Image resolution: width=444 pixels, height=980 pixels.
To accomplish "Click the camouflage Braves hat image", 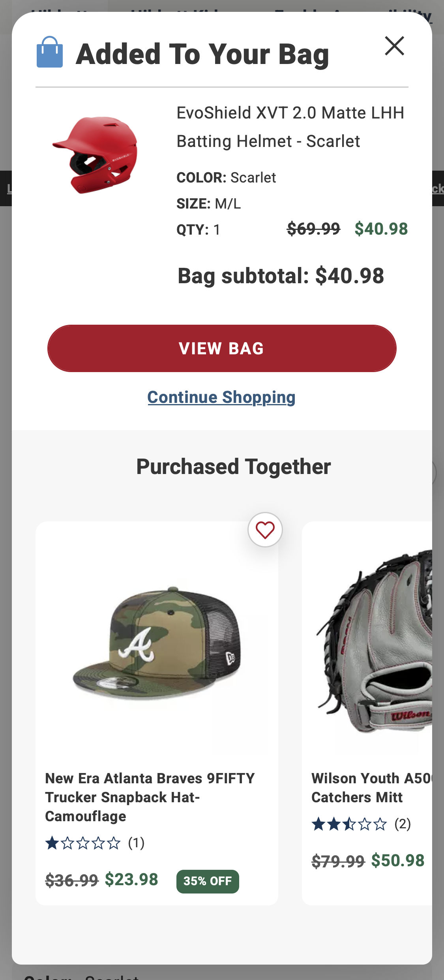I will tap(157, 643).
